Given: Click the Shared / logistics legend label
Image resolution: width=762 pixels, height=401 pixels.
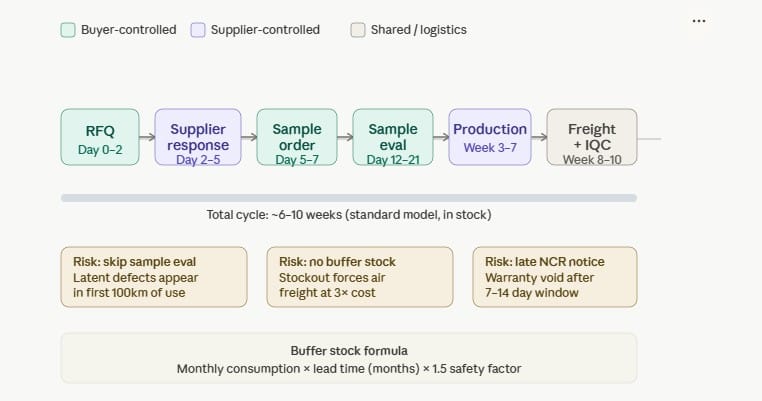Looking at the screenshot, I should (x=419, y=30).
